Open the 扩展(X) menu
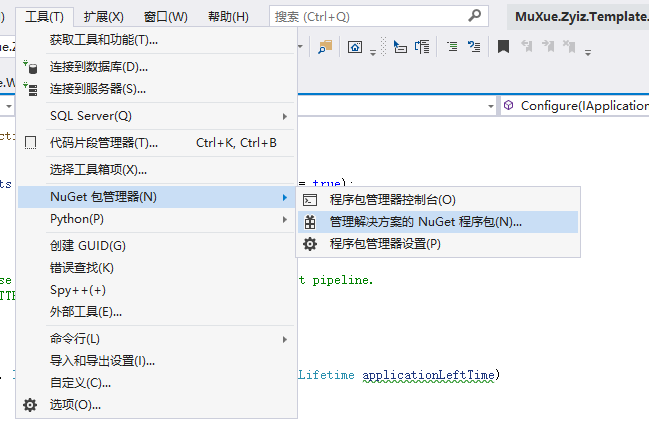This screenshot has width=649, height=435. (x=103, y=17)
